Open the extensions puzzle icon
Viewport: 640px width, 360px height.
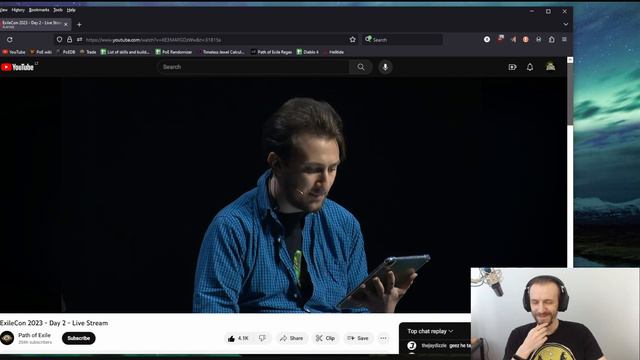tap(551, 39)
